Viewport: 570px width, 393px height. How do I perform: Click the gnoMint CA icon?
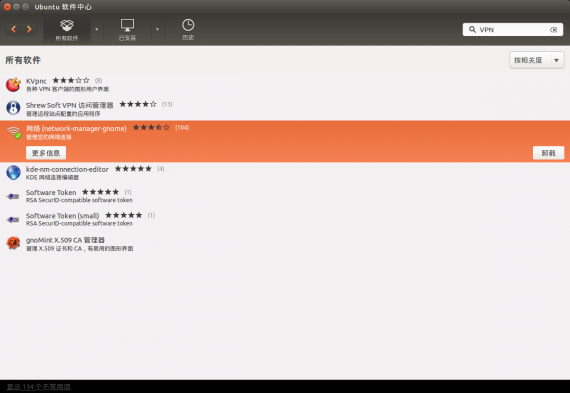pyautogui.click(x=13, y=242)
